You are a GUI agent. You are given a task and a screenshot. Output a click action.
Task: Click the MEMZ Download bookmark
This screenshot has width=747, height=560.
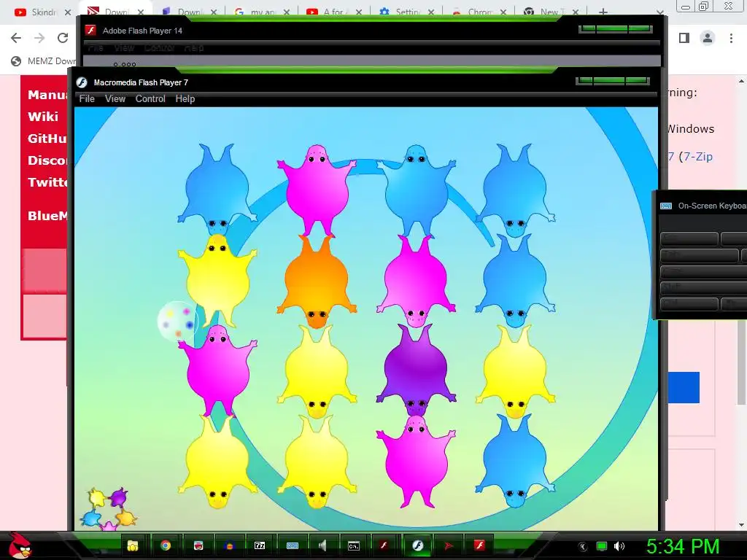(x=43, y=61)
